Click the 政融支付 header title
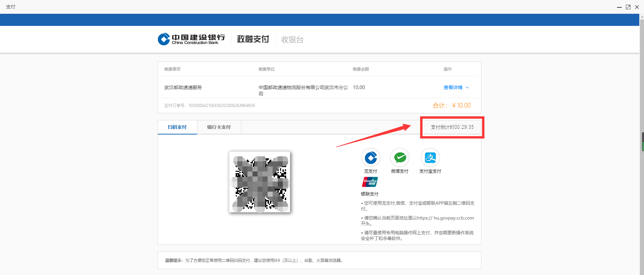 (253, 39)
